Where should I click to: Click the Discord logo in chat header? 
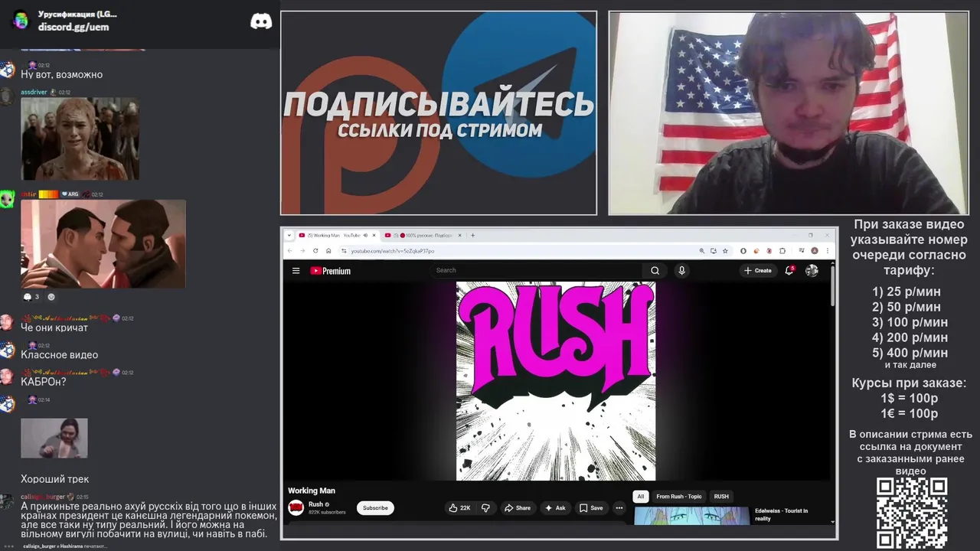[261, 21]
